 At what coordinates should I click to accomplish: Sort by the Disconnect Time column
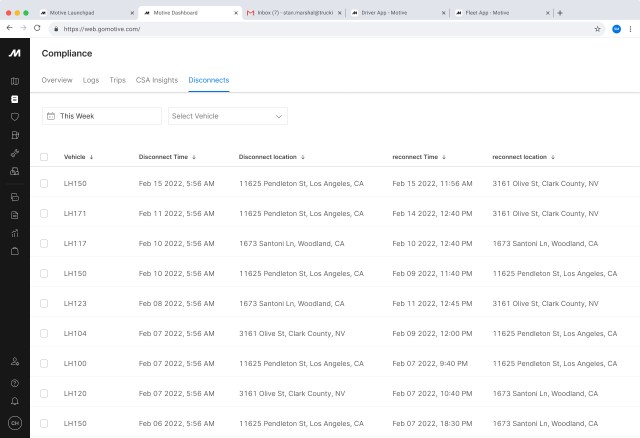pos(167,157)
